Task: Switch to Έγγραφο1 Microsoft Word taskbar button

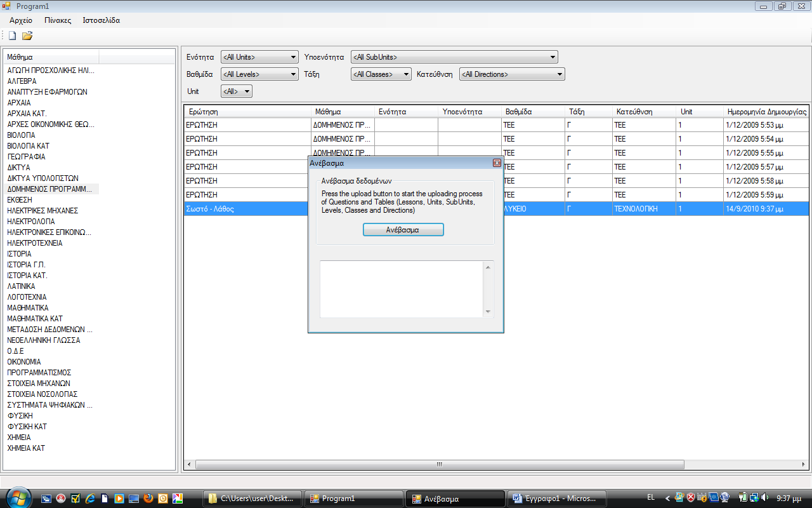Action: click(556, 498)
